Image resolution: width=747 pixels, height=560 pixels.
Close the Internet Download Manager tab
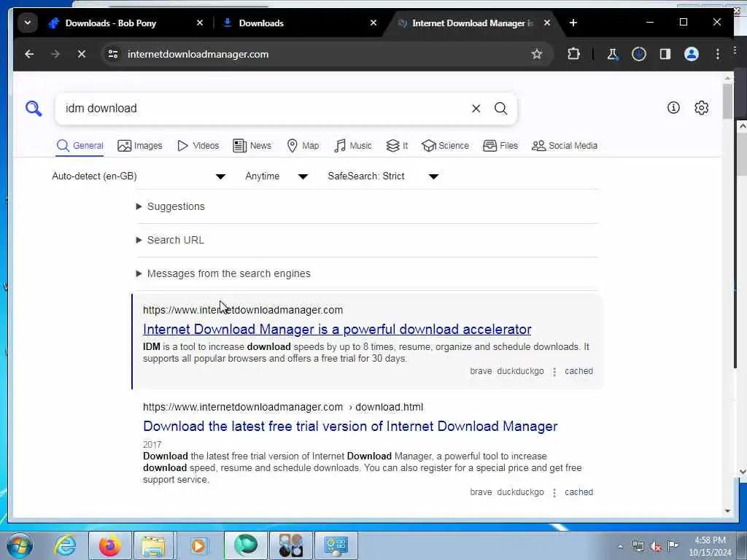(x=547, y=23)
